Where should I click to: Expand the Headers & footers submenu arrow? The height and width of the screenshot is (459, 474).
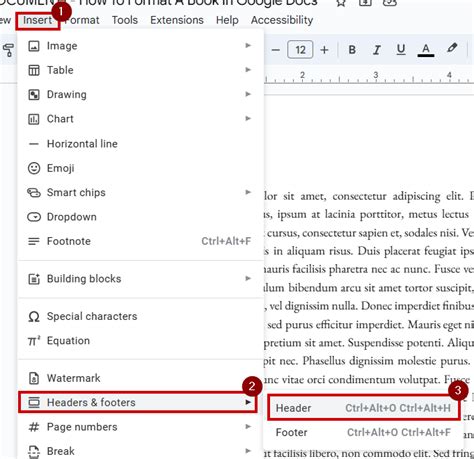(248, 402)
